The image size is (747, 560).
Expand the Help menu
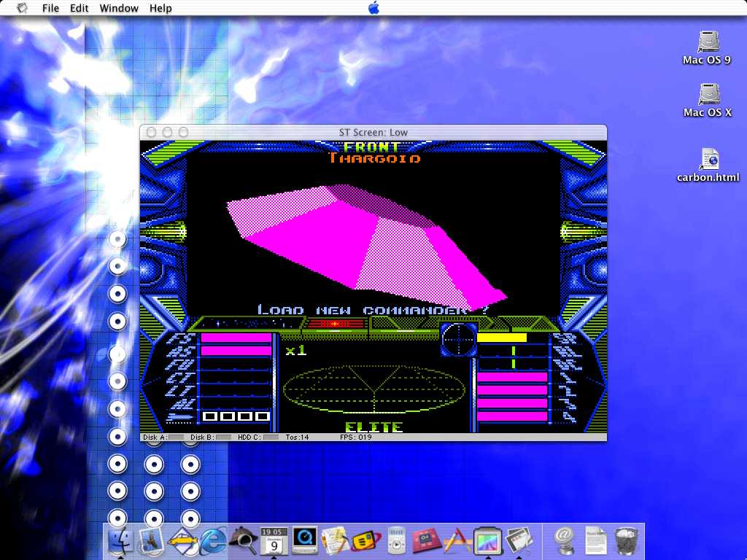pyautogui.click(x=160, y=8)
